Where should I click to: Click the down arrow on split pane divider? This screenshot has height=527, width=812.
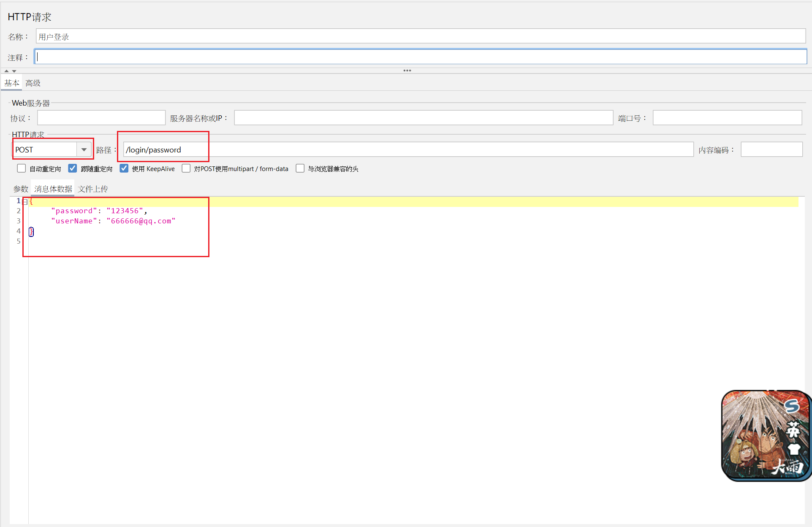[x=14, y=71]
